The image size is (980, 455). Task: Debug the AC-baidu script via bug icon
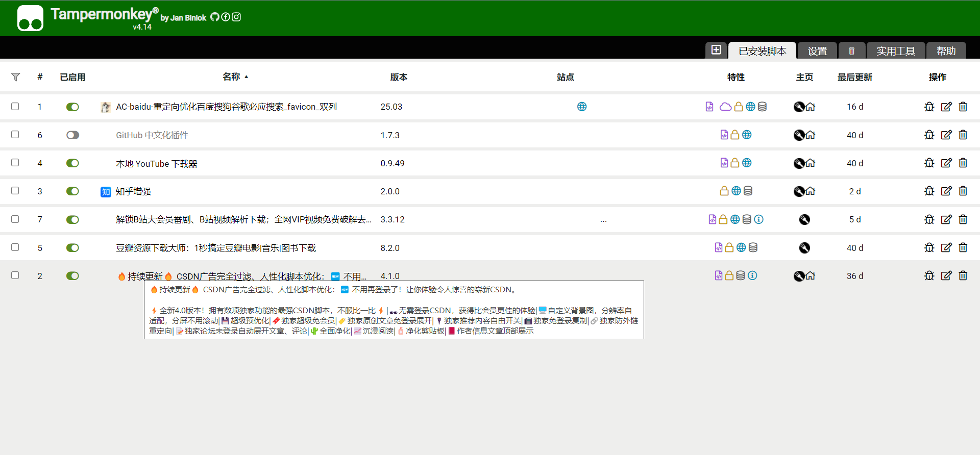coord(929,107)
